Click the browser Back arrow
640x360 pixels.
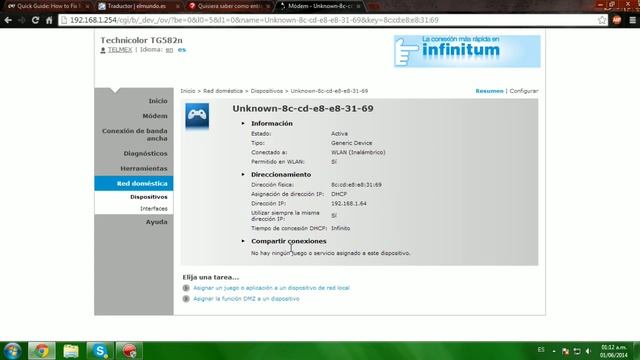tap(8, 20)
